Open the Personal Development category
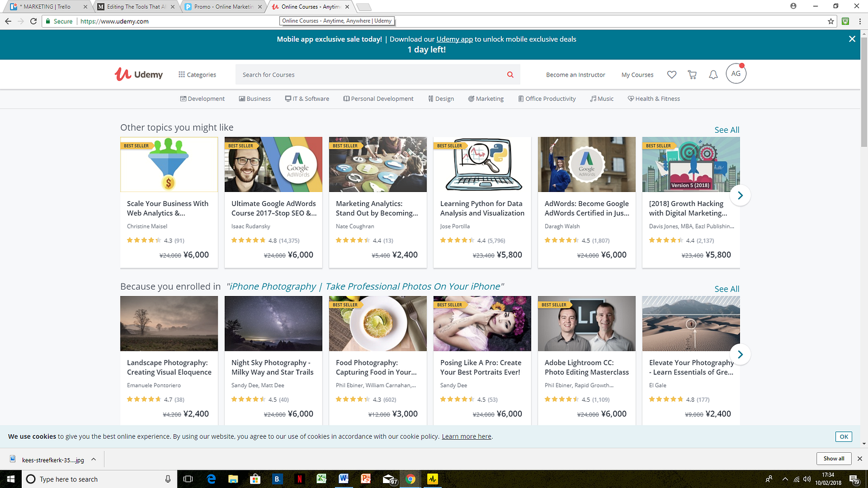Viewport: 868px width, 488px height. pos(378,99)
